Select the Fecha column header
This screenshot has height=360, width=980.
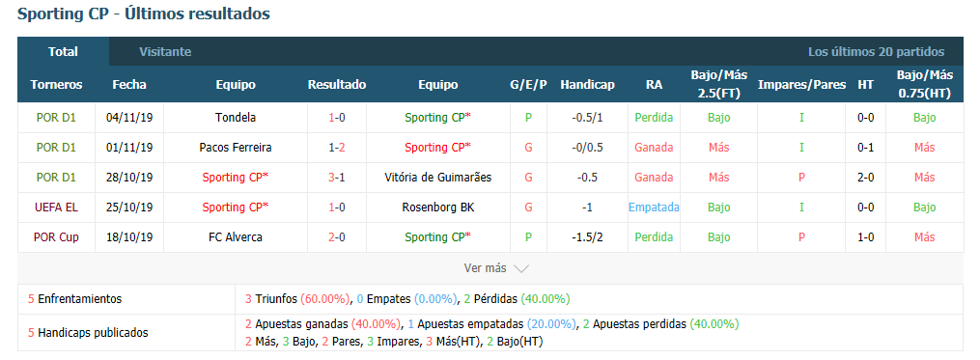click(x=129, y=85)
